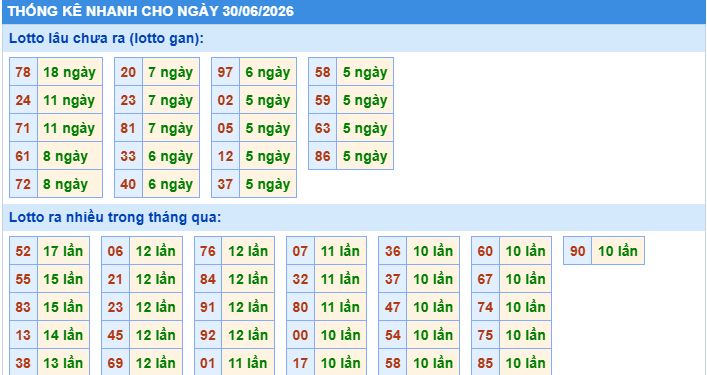Select frequent number 74
707x375 pixels.
(485, 307)
